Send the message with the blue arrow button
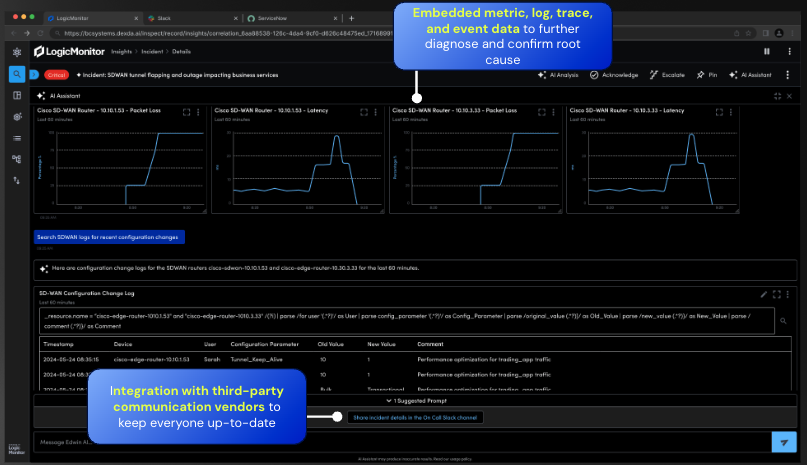Image resolution: width=807 pixels, height=465 pixels. 781,441
